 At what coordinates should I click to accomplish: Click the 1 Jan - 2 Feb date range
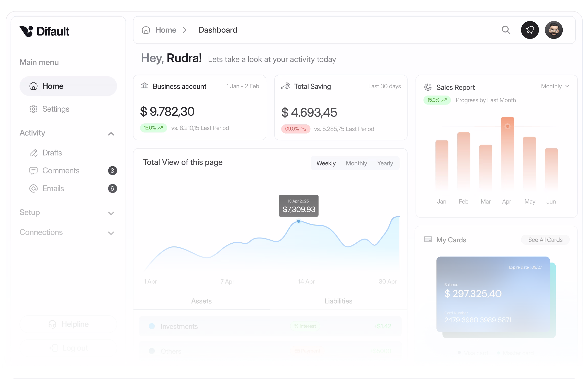[243, 86]
